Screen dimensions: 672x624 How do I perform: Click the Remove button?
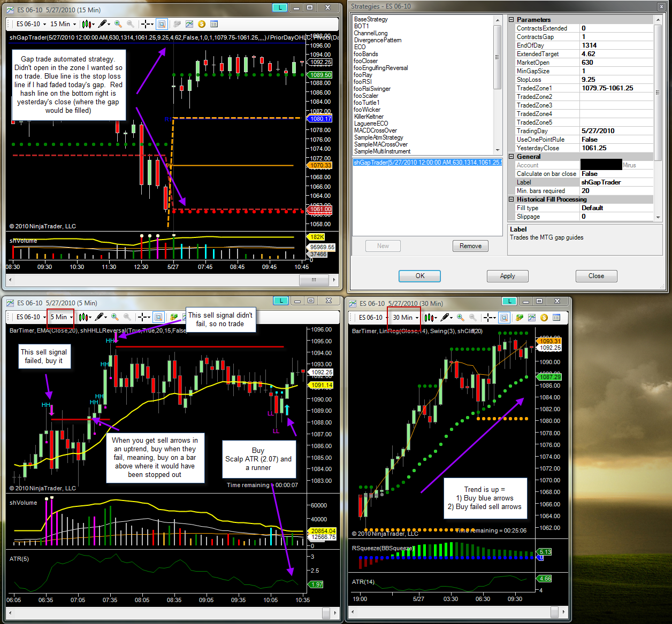[471, 246]
